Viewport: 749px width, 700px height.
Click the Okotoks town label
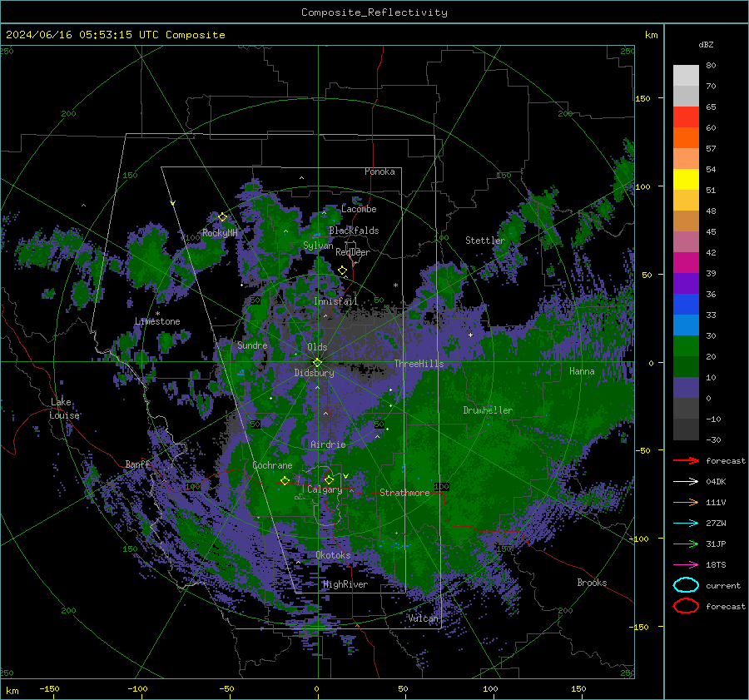[333, 555]
